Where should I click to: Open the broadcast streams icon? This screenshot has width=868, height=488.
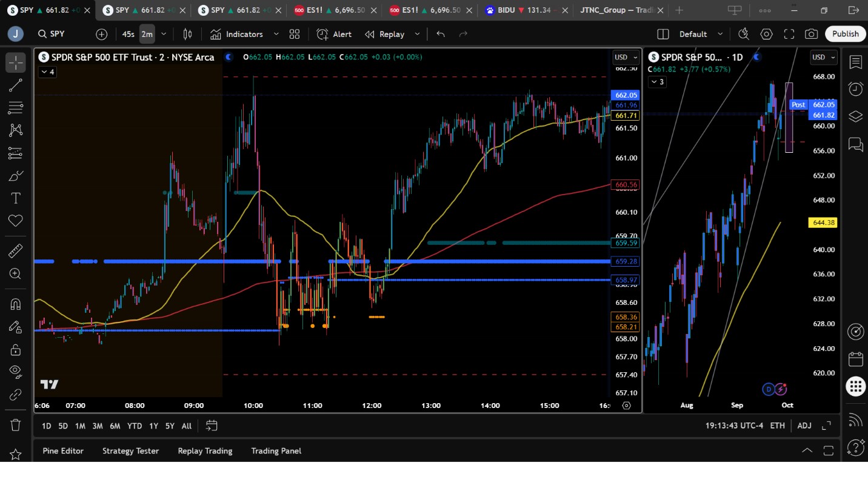pos(855,419)
